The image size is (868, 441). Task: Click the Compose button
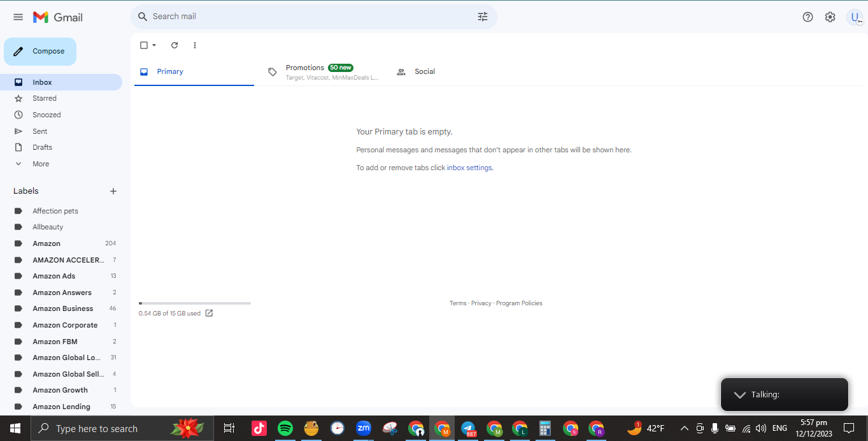pyautogui.click(x=40, y=52)
